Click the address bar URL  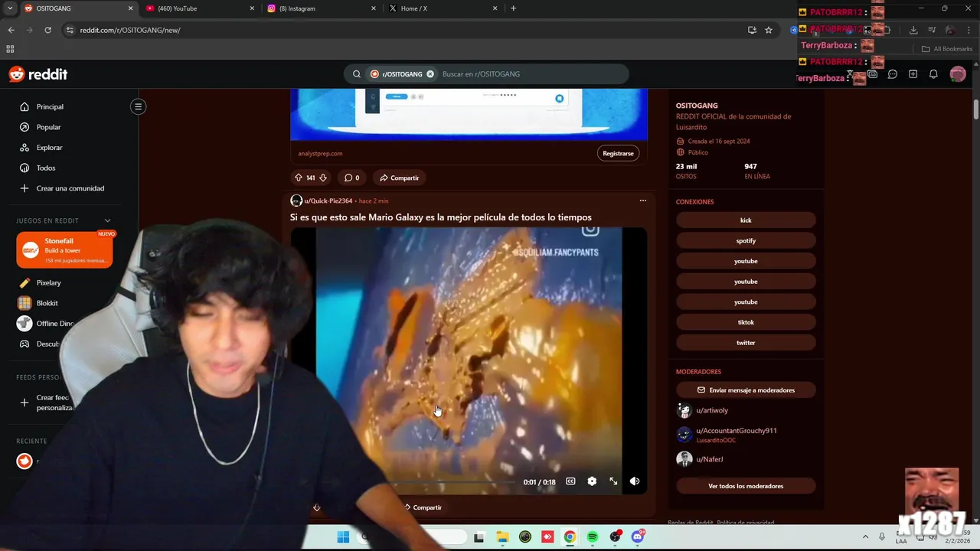click(x=130, y=30)
